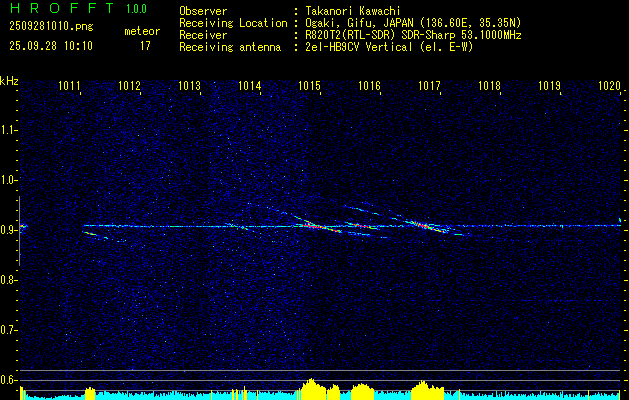Click the date stamp 25.09.28 10:10

51,45
